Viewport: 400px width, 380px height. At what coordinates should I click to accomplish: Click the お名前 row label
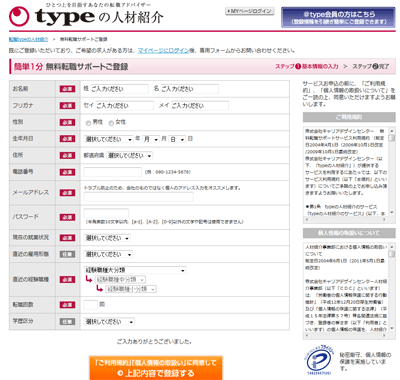click(20, 89)
